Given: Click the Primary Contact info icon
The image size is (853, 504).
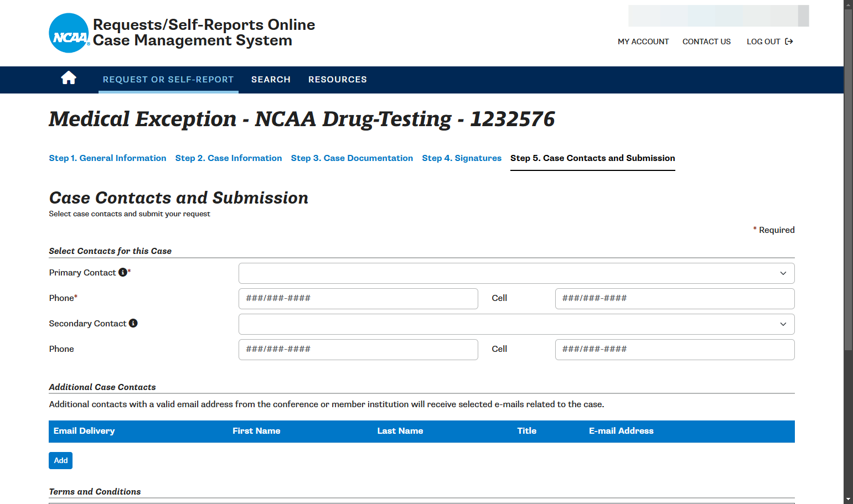Looking at the screenshot, I should click(x=123, y=272).
